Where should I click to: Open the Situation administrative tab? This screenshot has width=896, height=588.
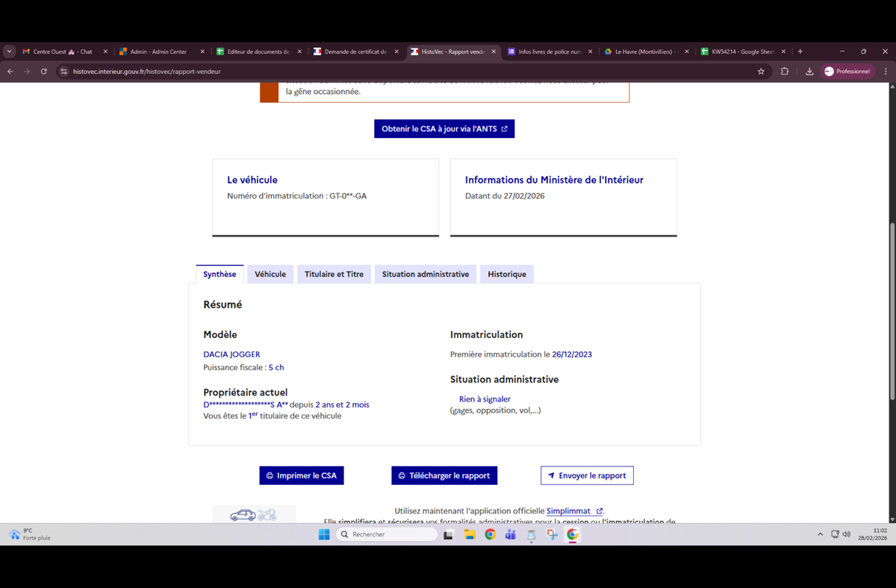(426, 275)
